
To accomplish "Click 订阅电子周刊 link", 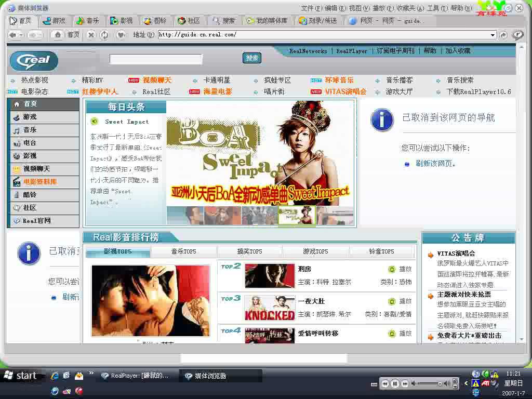I will tap(395, 51).
